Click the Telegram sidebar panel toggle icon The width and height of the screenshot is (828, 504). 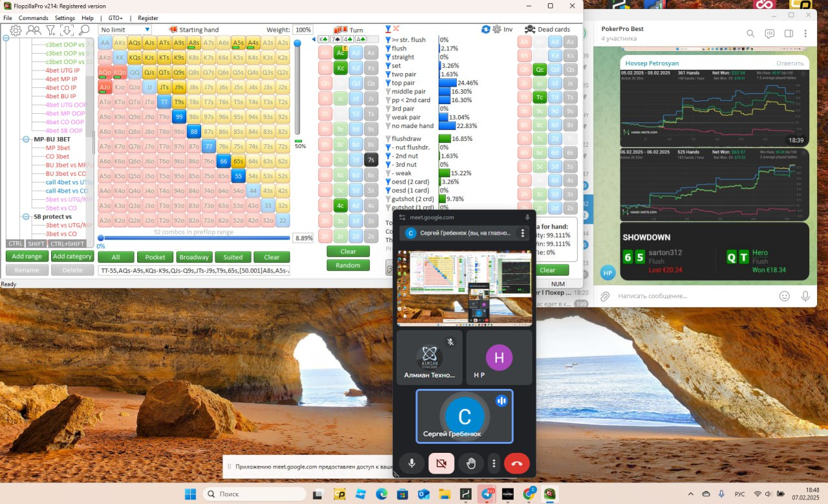(x=789, y=34)
